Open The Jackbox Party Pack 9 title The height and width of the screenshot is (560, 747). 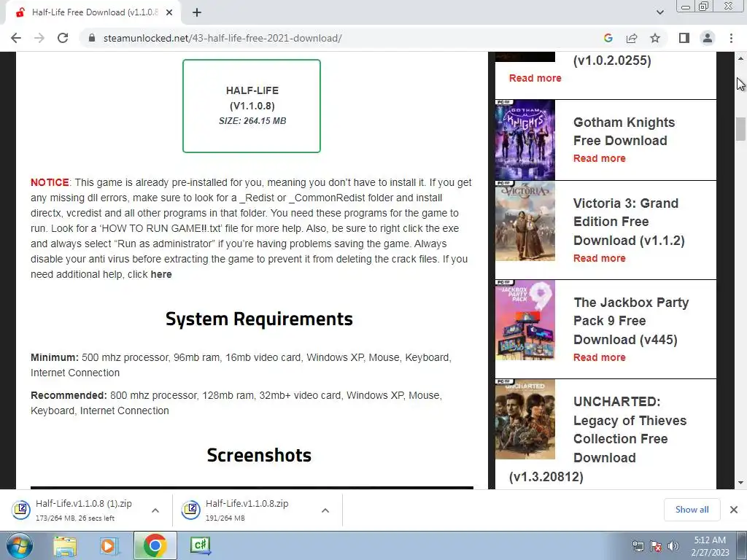click(x=631, y=321)
